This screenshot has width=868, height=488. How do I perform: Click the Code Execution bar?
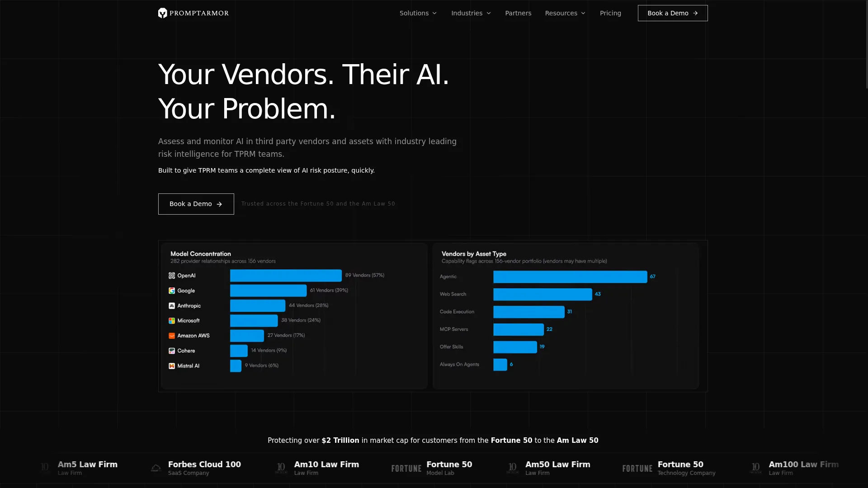click(x=529, y=312)
